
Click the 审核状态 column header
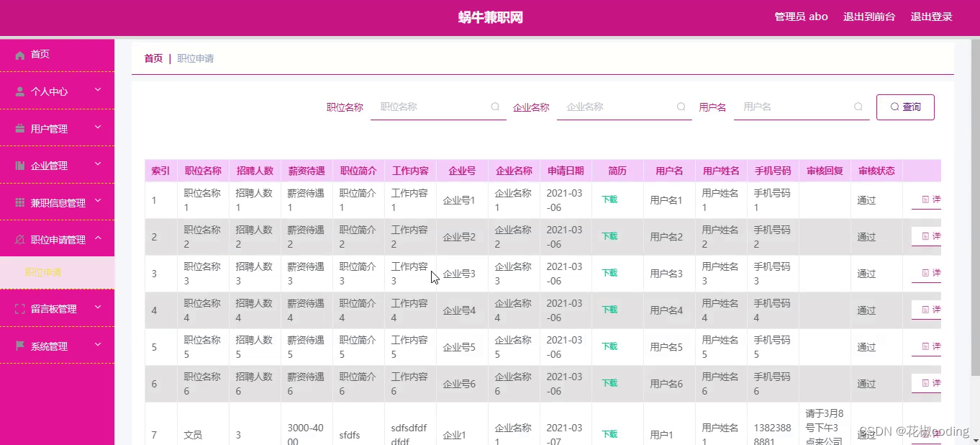click(x=876, y=171)
